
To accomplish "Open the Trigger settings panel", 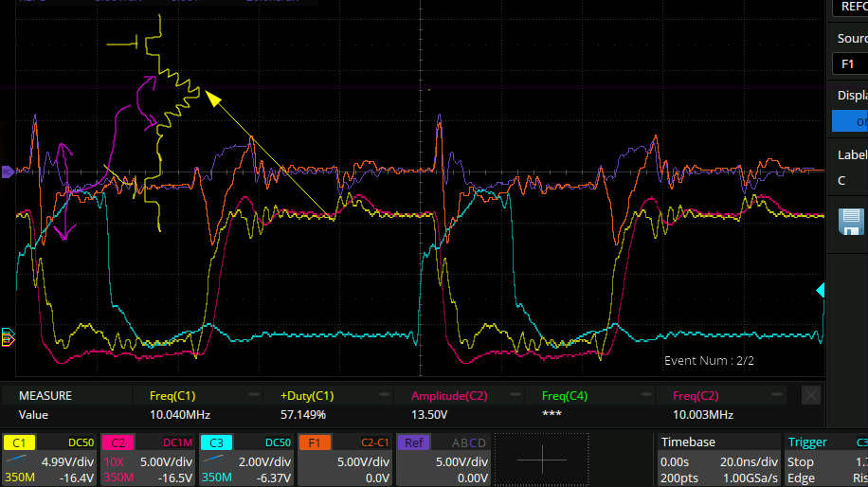I will pos(823,459).
